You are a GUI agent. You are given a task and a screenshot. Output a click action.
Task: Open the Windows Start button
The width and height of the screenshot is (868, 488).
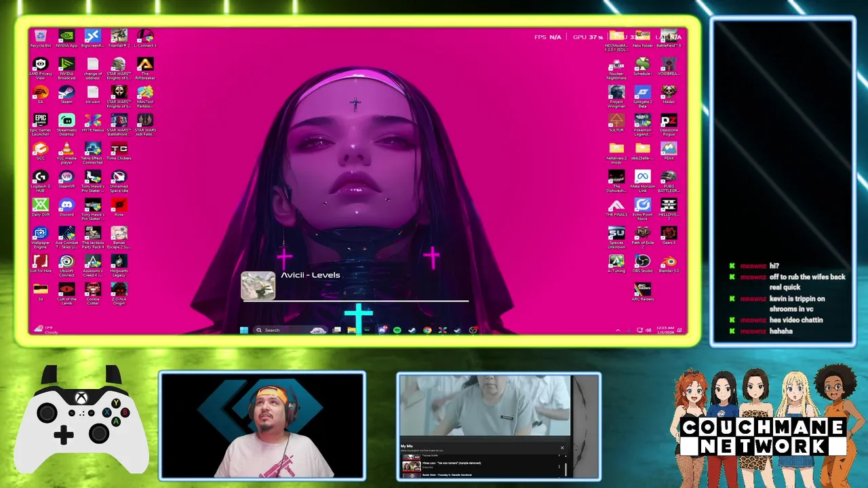(x=243, y=330)
